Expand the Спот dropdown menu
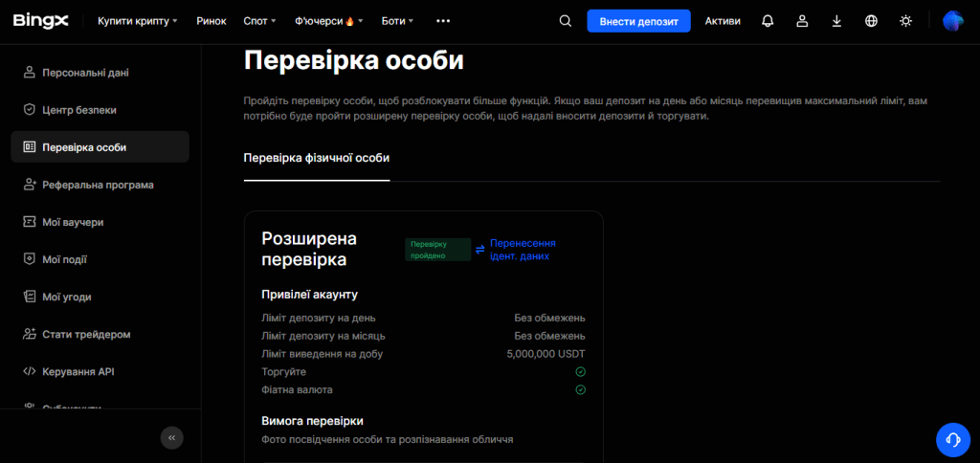The width and height of the screenshot is (980, 463). [x=259, y=21]
